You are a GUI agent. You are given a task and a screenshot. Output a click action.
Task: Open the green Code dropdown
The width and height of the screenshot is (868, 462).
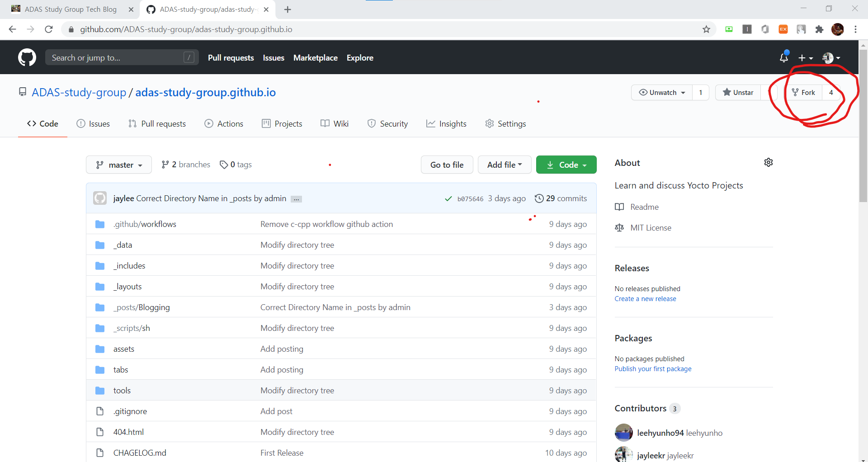coord(566,165)
